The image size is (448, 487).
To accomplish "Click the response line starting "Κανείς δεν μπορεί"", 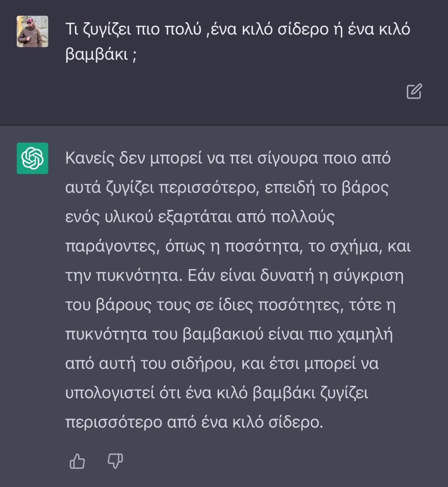I will coord(228,158).
